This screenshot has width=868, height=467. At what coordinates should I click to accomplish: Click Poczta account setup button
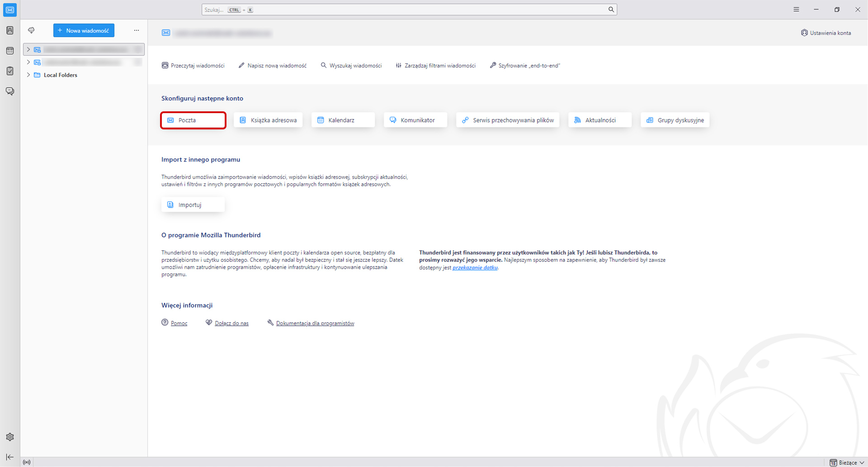tap(193, 120)
